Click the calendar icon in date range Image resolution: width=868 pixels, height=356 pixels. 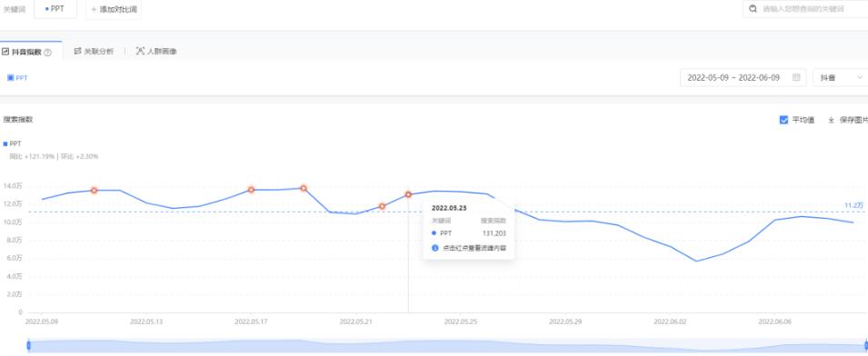point(796,78)
